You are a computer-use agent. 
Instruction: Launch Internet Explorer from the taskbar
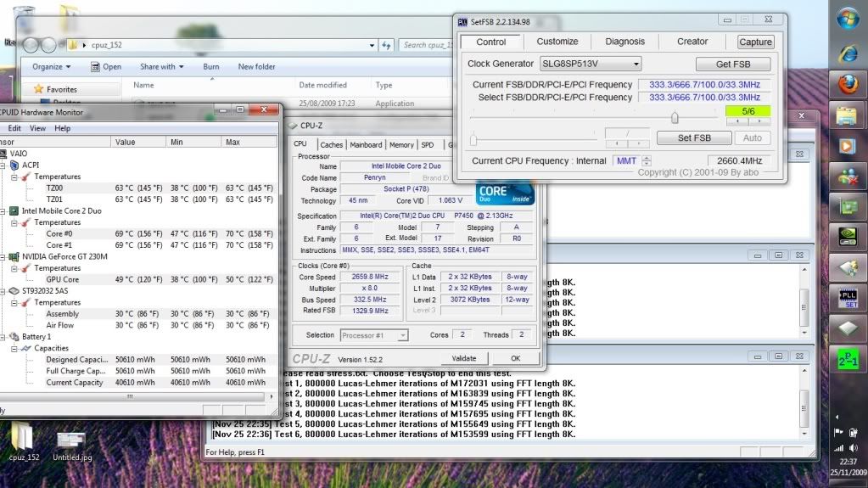tap(848, 53)
